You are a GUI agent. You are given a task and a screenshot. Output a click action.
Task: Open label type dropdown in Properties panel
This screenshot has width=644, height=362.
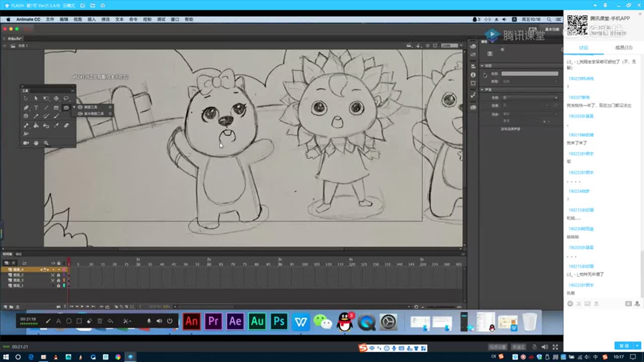[530, 81]
